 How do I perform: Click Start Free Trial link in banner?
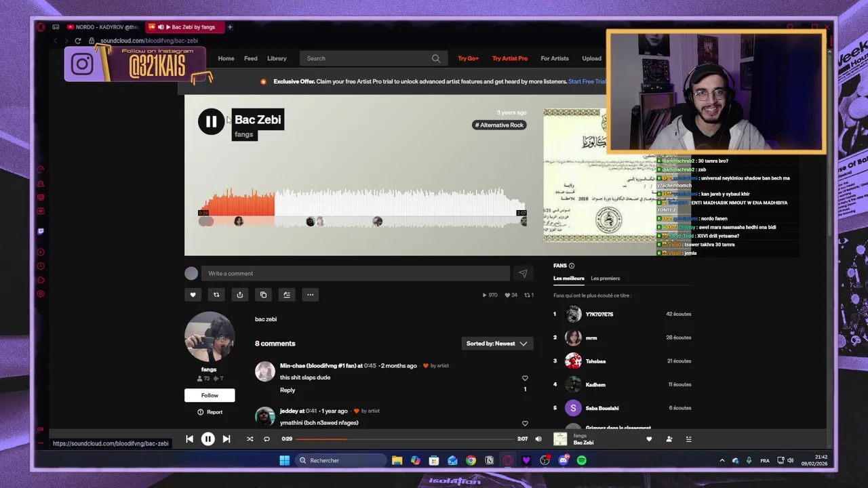click(x=587, y=81)
